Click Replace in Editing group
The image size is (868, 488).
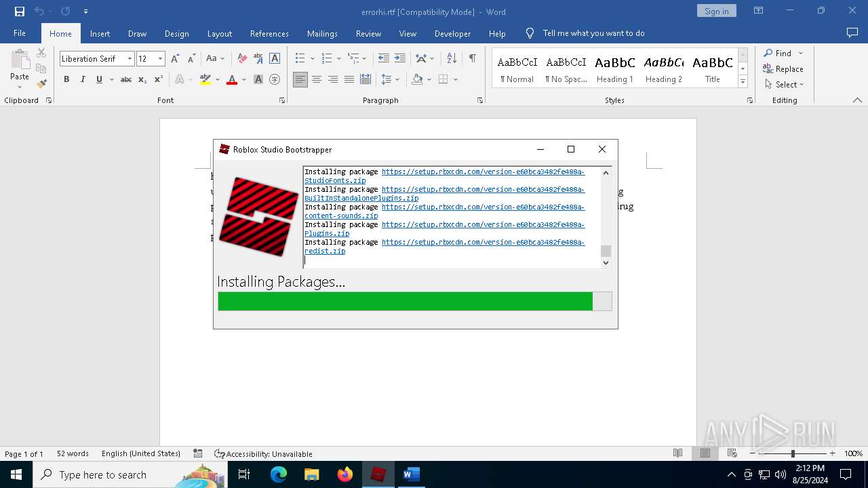[783, 68]
